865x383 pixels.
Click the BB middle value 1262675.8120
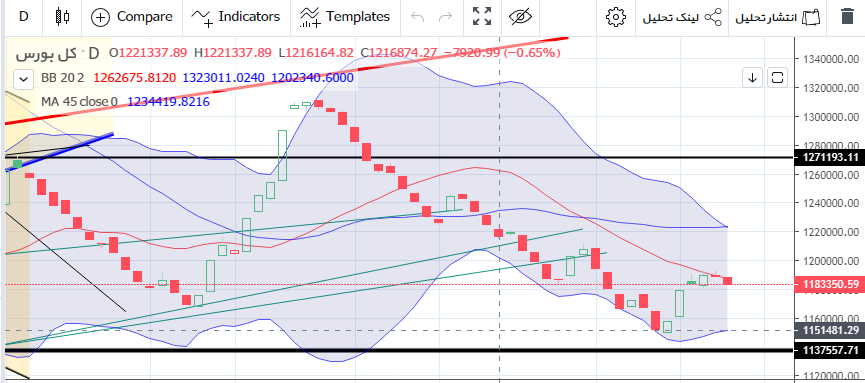[135, 78]
